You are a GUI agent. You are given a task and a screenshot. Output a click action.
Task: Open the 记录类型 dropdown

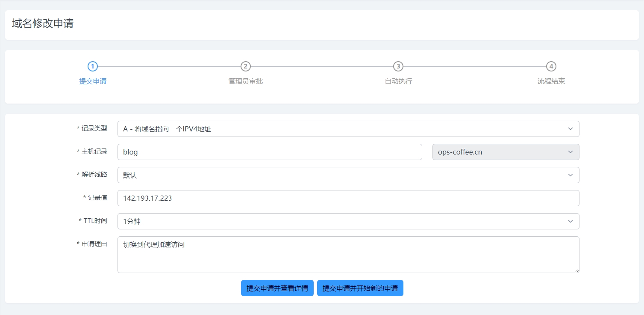click(x=348, y=129)
